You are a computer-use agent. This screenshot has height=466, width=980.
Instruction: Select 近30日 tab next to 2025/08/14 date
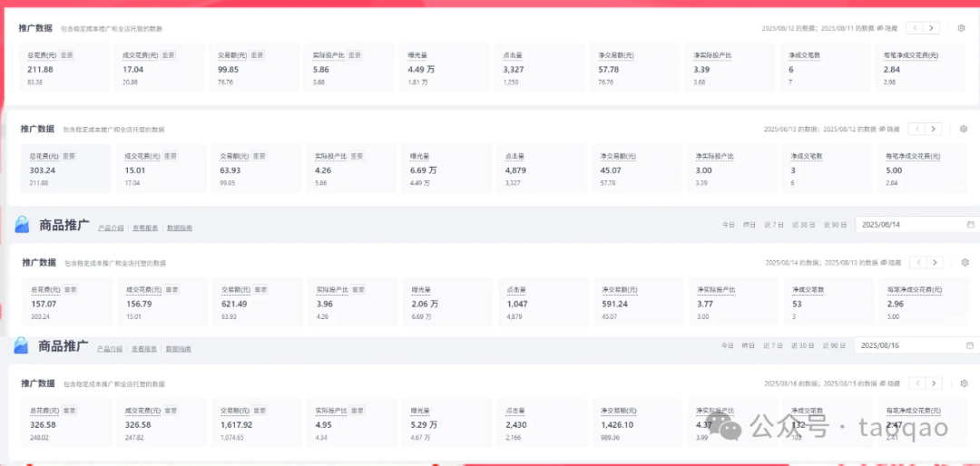click(x=804, y=225)
